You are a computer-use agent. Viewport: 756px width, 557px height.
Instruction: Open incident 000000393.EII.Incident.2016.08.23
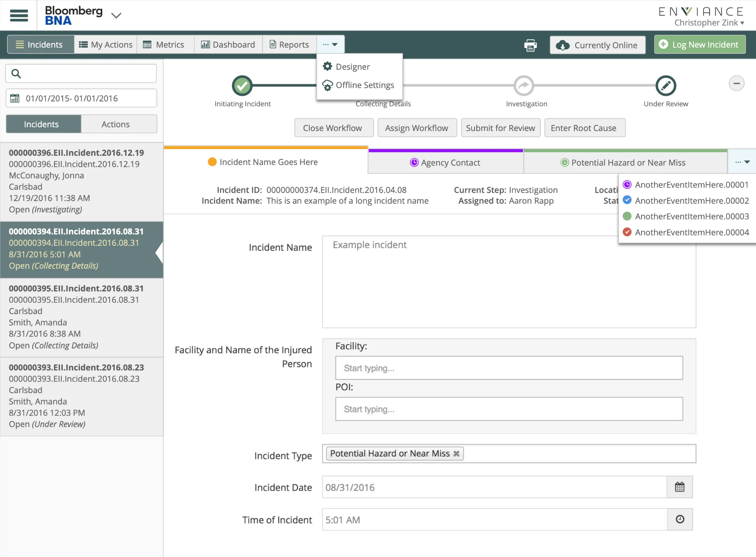coord(82,396)
